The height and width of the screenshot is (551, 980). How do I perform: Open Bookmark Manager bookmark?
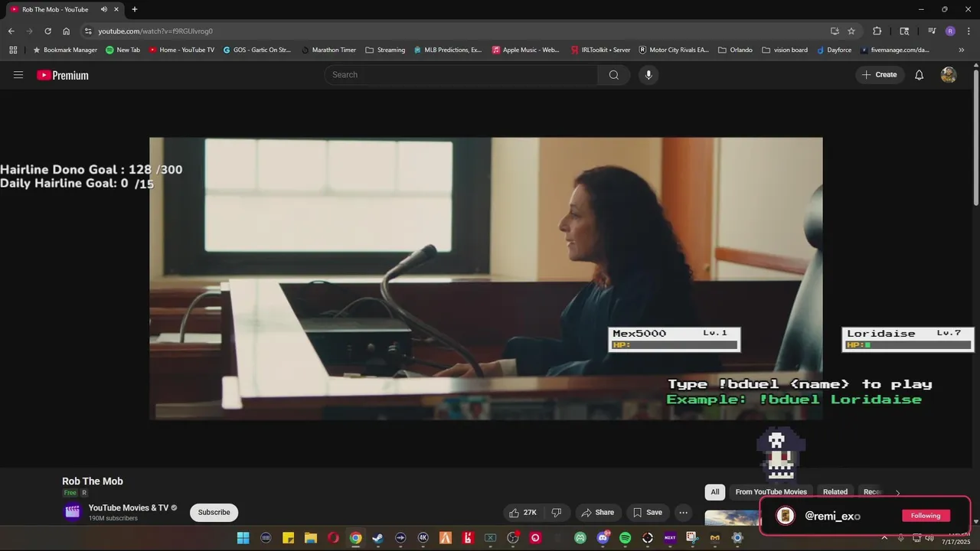65,50
